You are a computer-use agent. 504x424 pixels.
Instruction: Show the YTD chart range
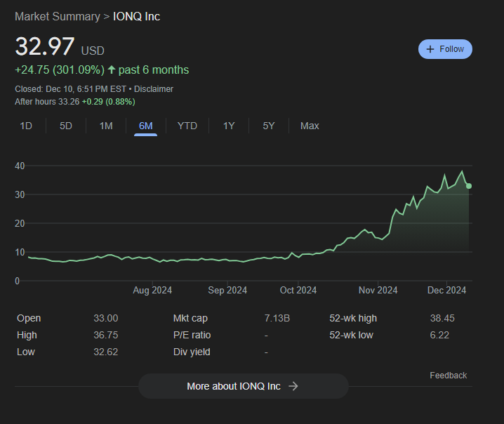coord(187,126)
